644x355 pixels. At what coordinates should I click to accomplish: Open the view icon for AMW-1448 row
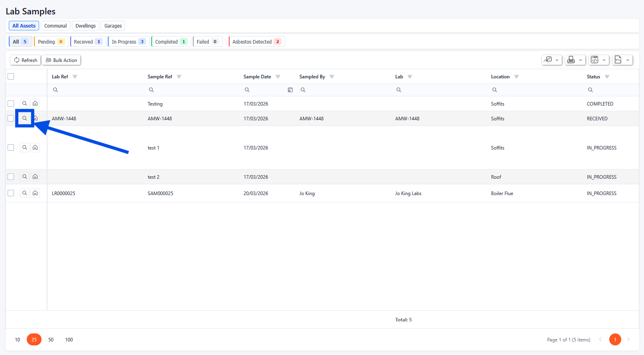point(25,118)
